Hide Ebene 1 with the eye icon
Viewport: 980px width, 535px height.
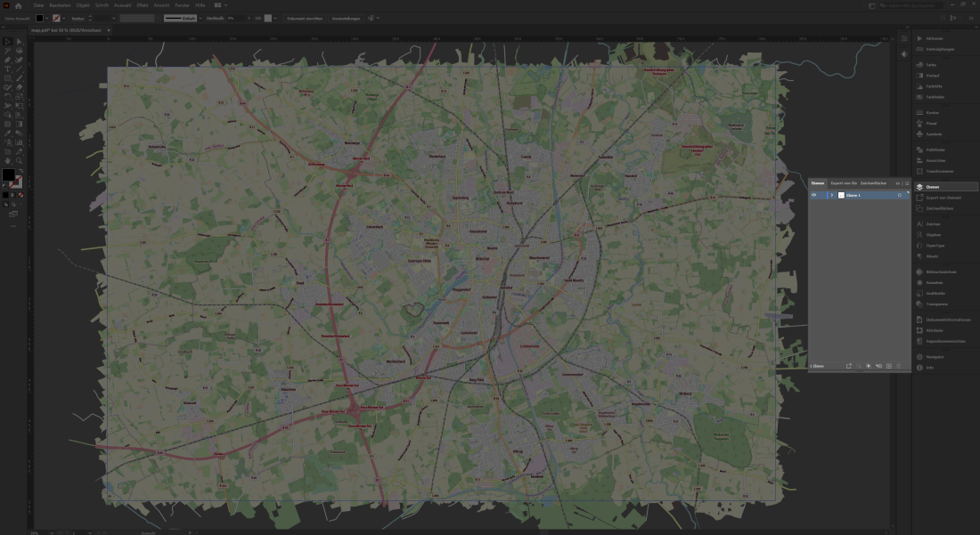[x=813, y=195]
